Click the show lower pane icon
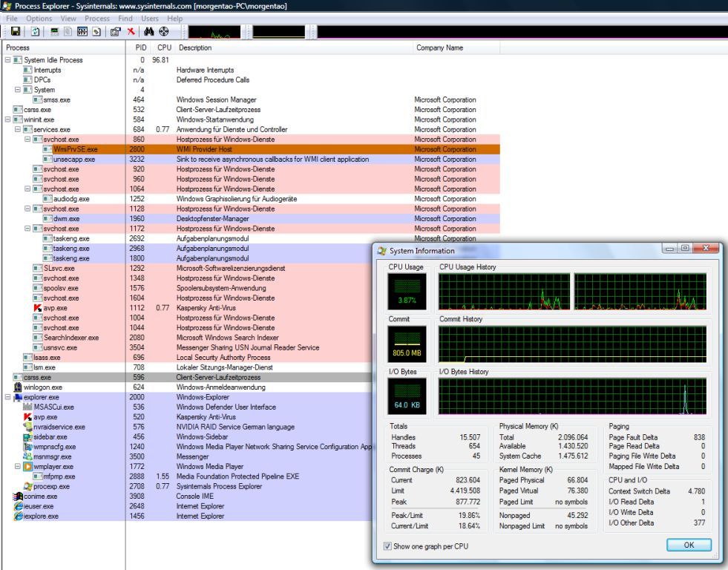 [82, 32]
